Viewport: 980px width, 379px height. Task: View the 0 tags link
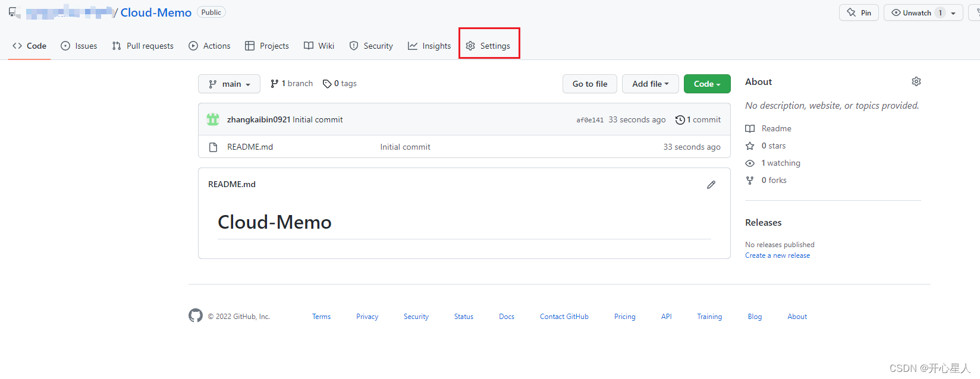340,84
